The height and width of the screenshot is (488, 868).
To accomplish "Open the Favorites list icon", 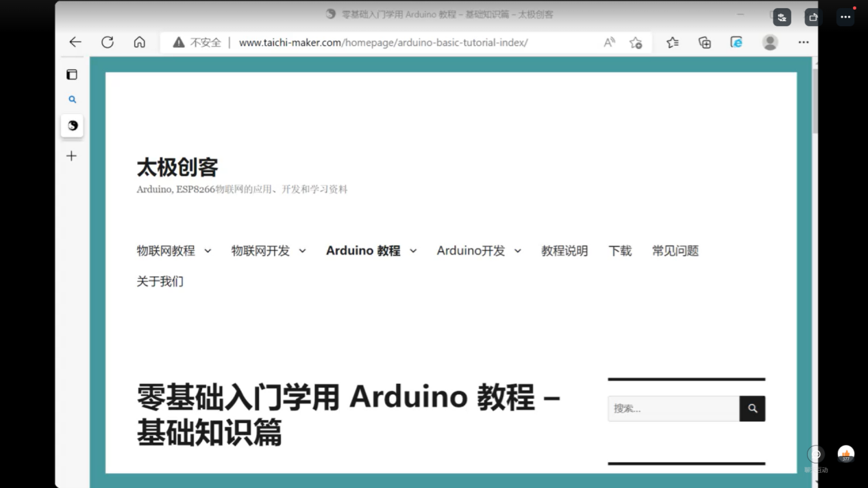I will click(x=673, y=42).
